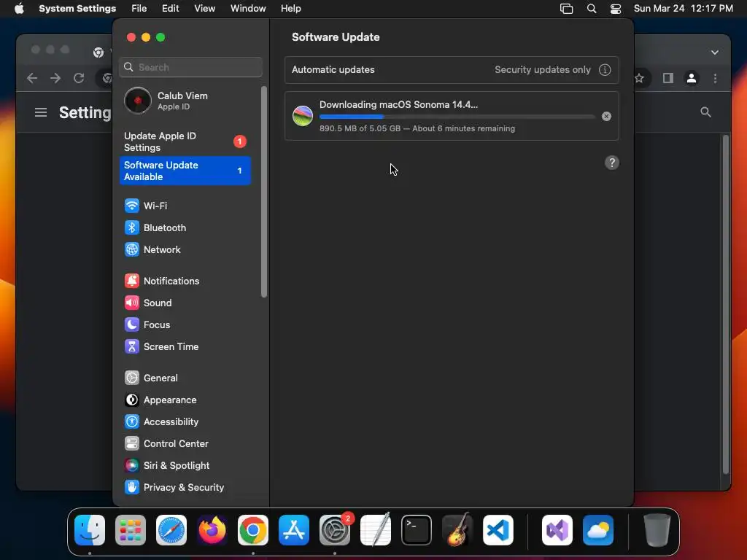Select General in sidebar
This screenshot has width=747, height=560.
tap(186, 378)
